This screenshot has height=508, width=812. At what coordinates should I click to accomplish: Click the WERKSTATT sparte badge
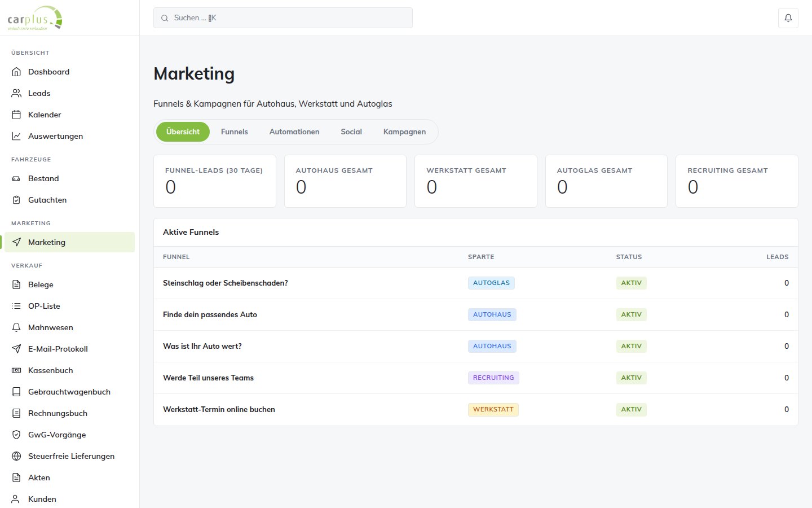(x=493, y=409)
